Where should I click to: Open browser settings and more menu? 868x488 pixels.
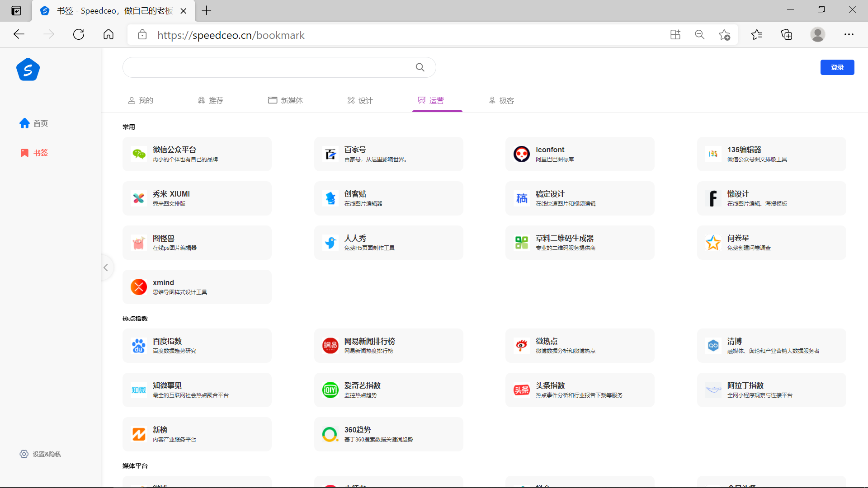point(849,35)
